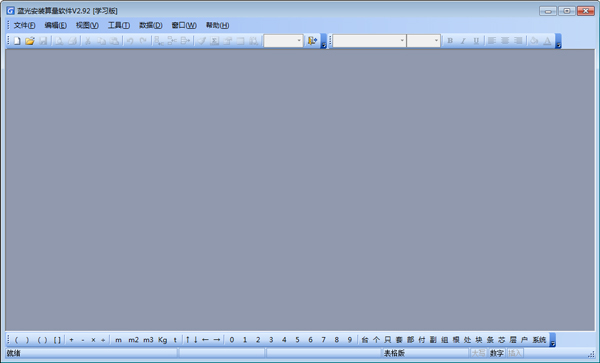
Task: Click the 数字 indicator in status bar
Action: coord(497,353)
